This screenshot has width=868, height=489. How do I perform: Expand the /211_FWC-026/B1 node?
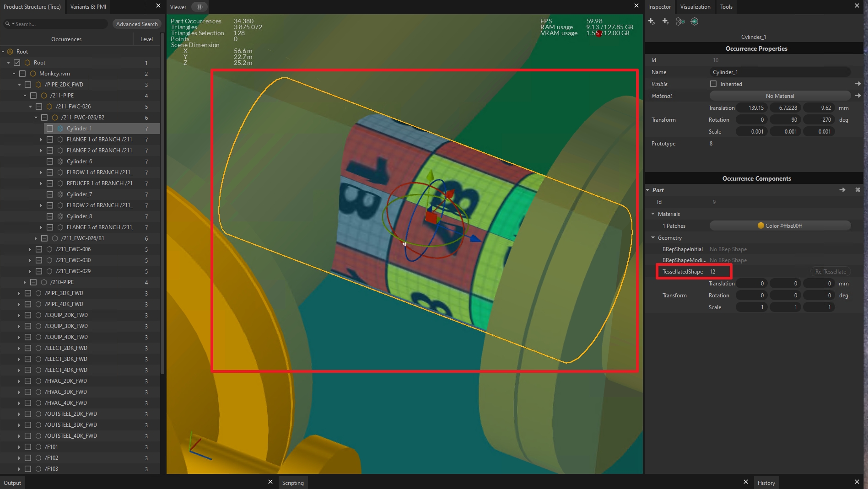tap(36, 238)
